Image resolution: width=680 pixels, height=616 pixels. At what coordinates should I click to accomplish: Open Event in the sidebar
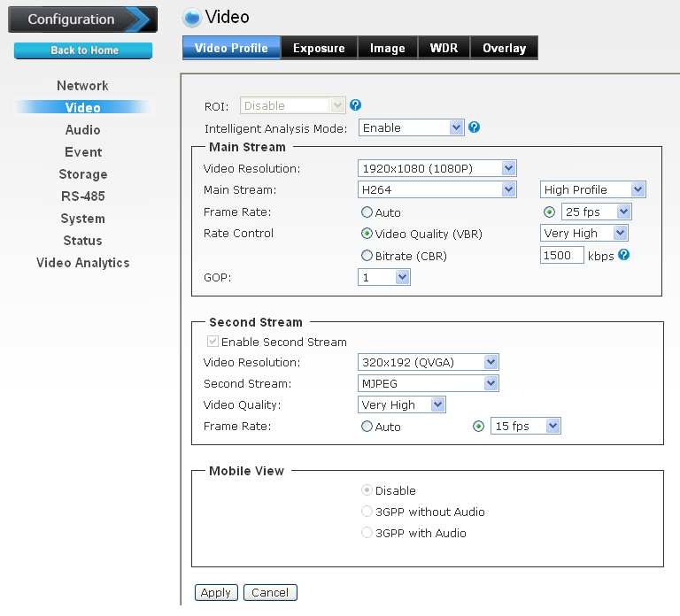click(83, 151)
